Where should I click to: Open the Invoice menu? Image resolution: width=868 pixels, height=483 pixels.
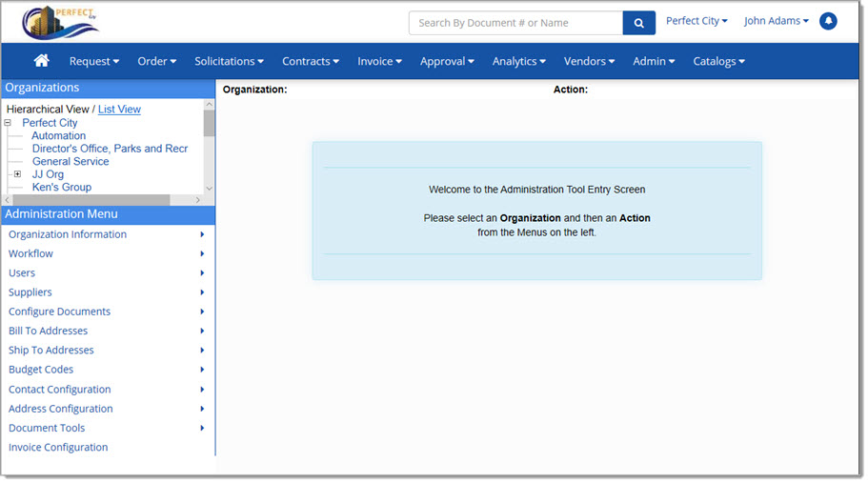pos(379,61)
